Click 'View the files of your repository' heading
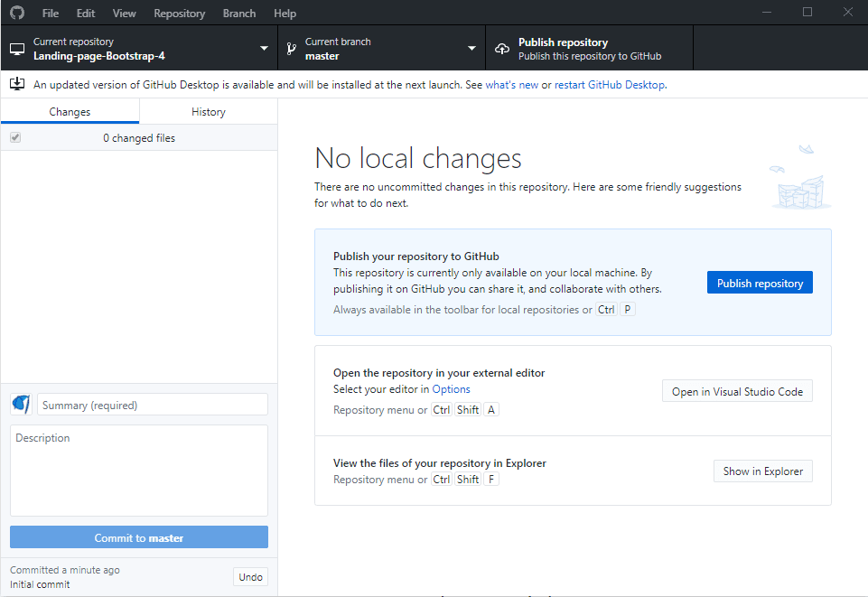Screen dimensions: 868x597 (x=440, y=463)
